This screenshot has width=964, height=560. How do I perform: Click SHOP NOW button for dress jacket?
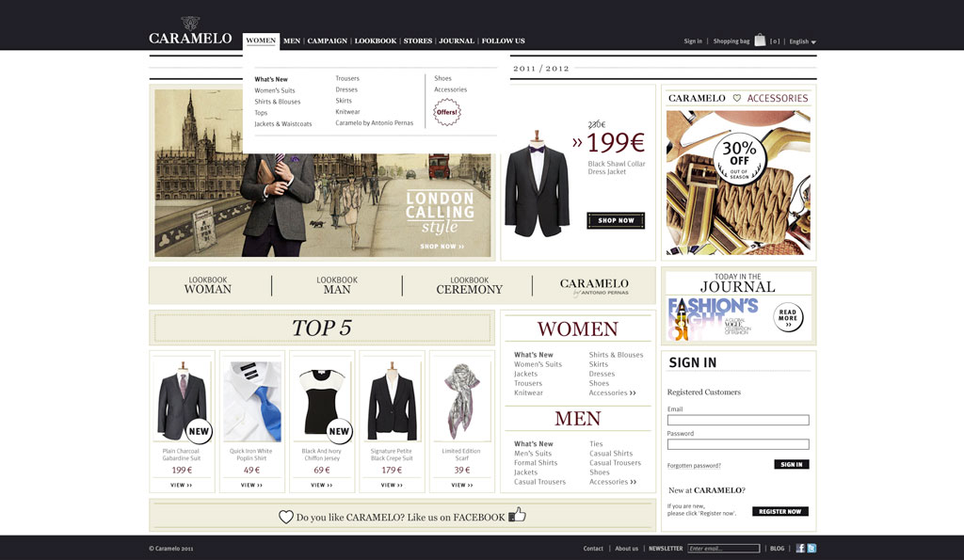coord(616,220)
